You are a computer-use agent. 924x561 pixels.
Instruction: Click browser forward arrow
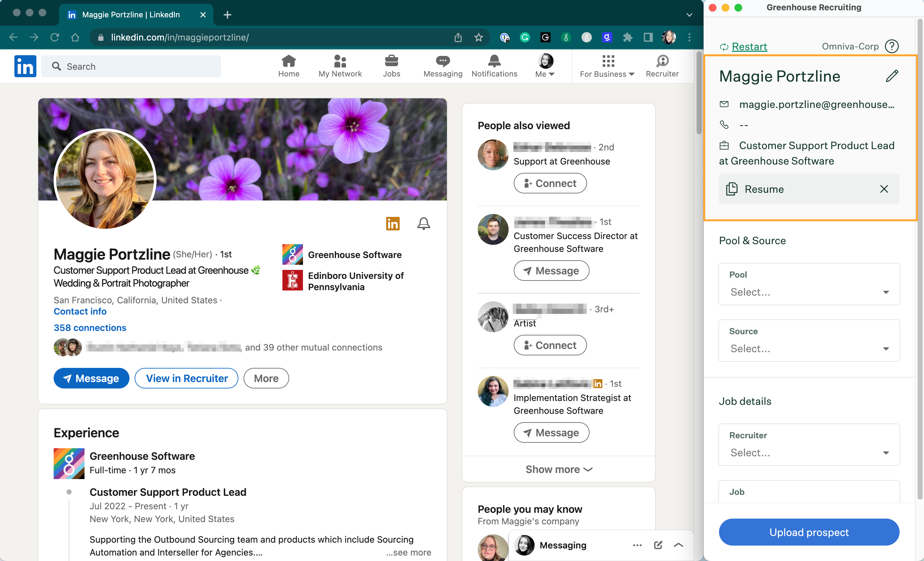[x=34, y=37]
